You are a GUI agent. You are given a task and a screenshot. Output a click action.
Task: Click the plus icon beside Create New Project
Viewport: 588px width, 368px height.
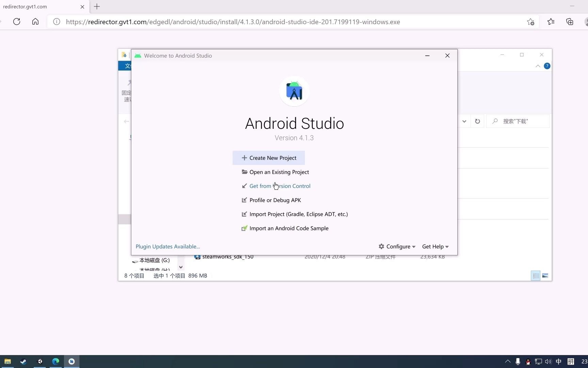[244, 158]
